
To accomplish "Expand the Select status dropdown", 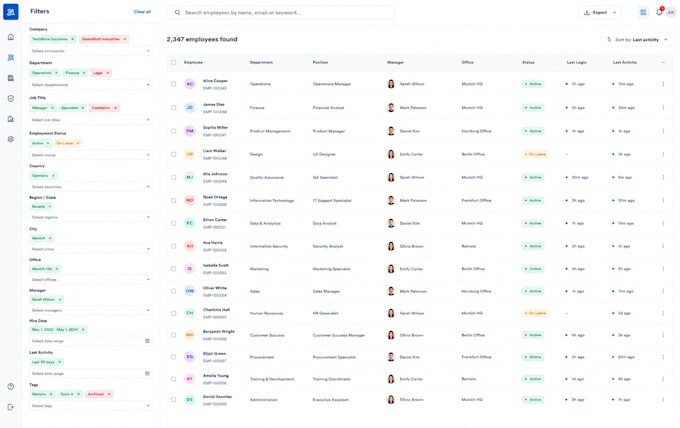I will click(x=91, y=155).
